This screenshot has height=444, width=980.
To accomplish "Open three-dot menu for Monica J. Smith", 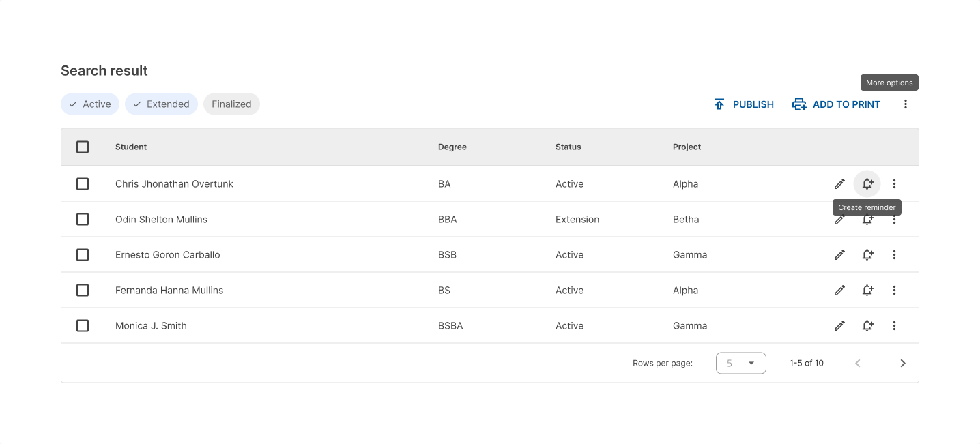I will pyautogui.click(x=894, y=325).
